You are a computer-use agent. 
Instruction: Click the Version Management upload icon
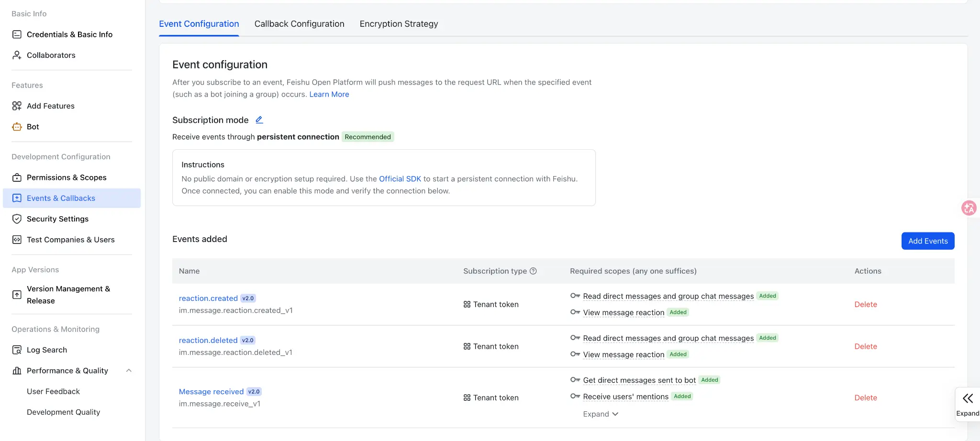[17, 295]
